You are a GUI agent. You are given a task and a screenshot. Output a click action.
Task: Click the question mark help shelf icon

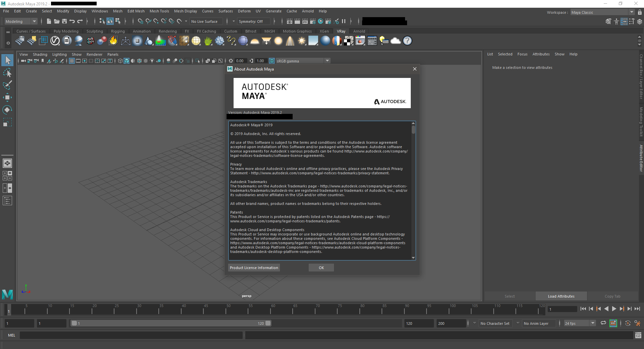[x=407, y=41]
